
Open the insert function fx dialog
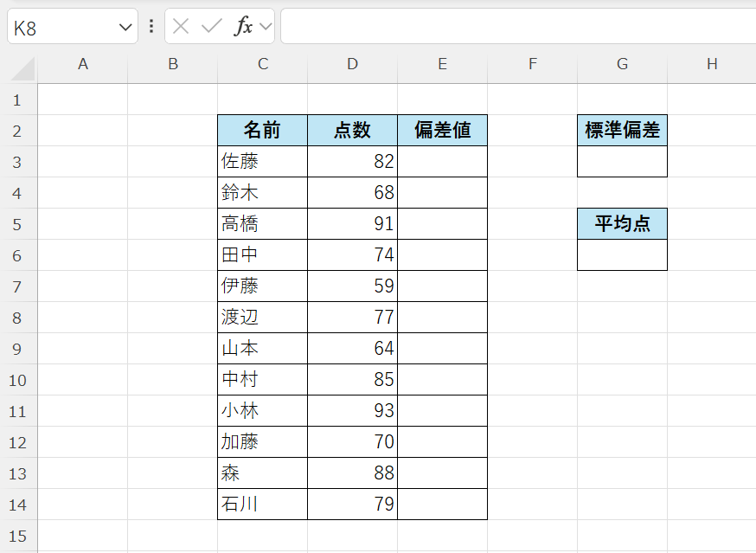pyautogui.click(x=244, y=26)
